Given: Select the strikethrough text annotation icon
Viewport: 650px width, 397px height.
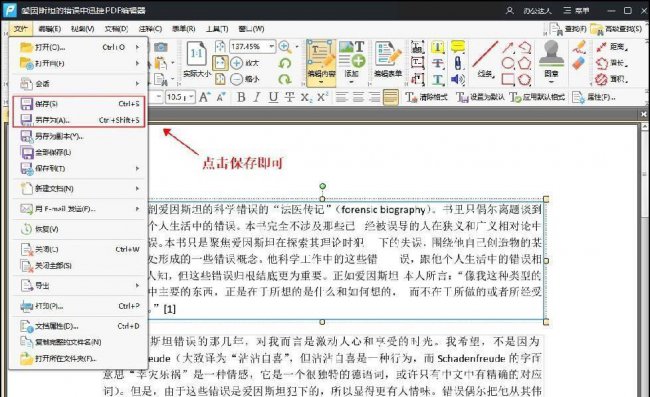Looking at the screenshot, I should [437, 63].
